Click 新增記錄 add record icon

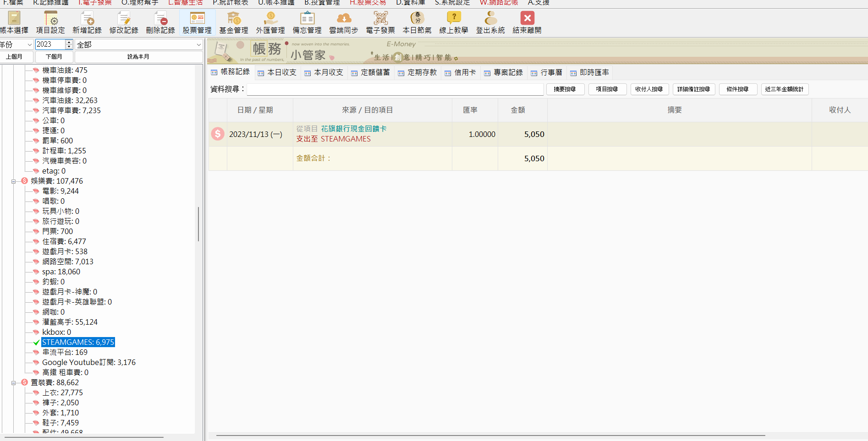[x=87, y=23]
